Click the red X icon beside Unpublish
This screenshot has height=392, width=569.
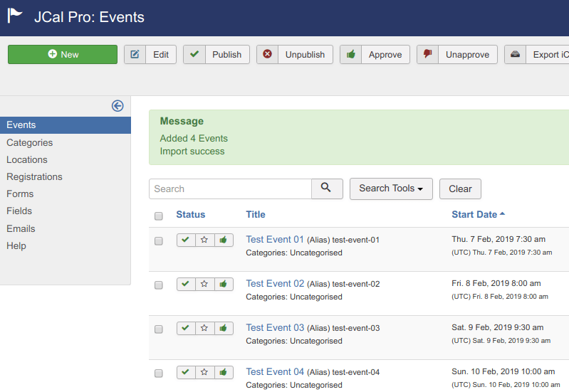pyautogui.click(x=268, y=54)
